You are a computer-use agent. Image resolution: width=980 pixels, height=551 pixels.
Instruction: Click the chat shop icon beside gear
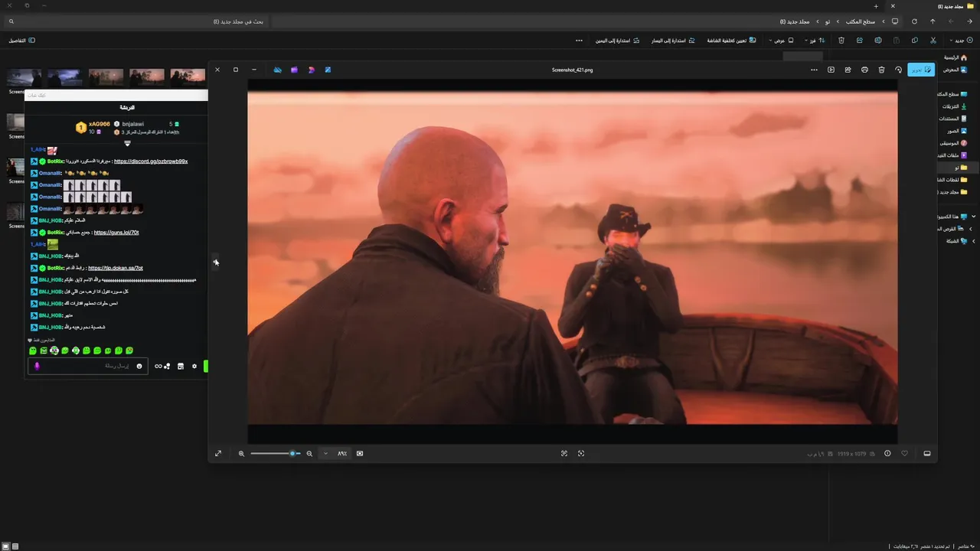[x=181, y=367]
